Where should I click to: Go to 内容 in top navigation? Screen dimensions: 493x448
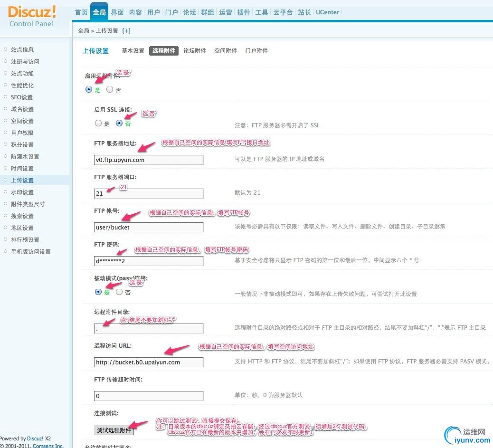pyautogui.click(x=135, y=12)
